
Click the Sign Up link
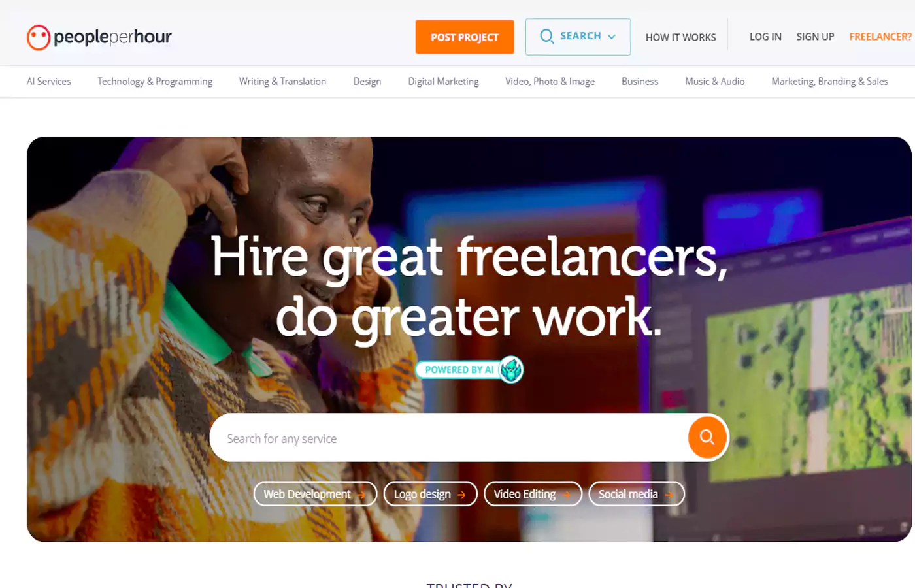pyautogui.click(x=815, y=37)
